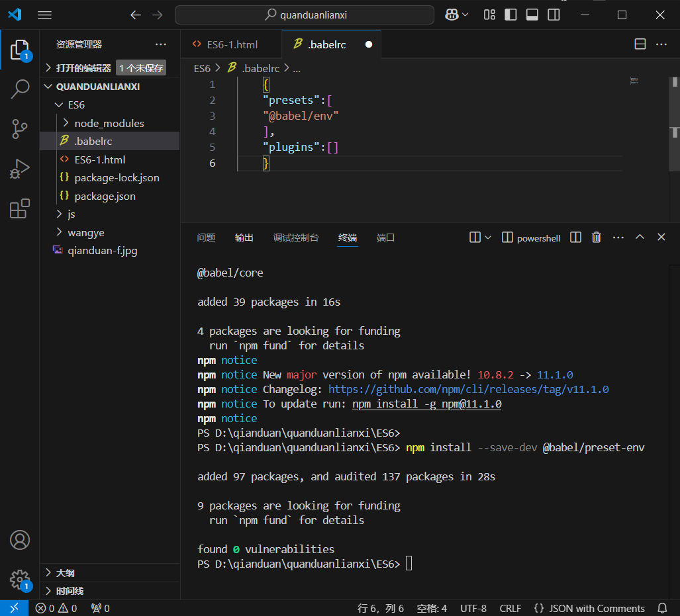
Task: Expand the node_modules folder
Action: (109, 123)
